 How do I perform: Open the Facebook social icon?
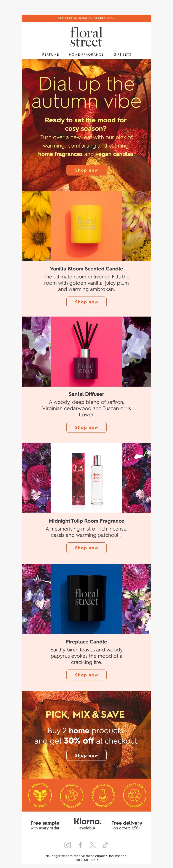click(x=80, y=845)
